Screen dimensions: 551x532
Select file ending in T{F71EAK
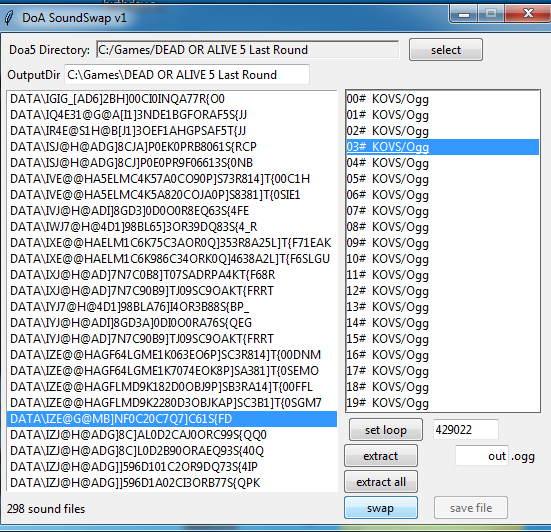tap(172, 242)
